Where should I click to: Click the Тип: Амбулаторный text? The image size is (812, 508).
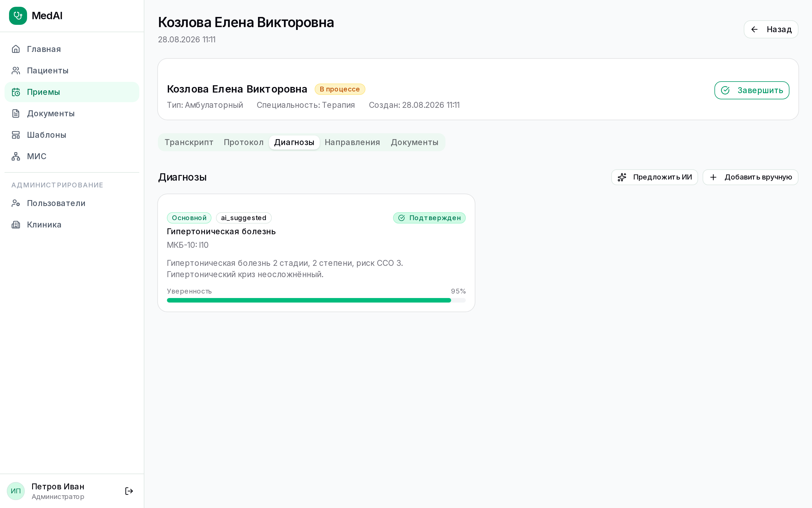pos(205,105)
